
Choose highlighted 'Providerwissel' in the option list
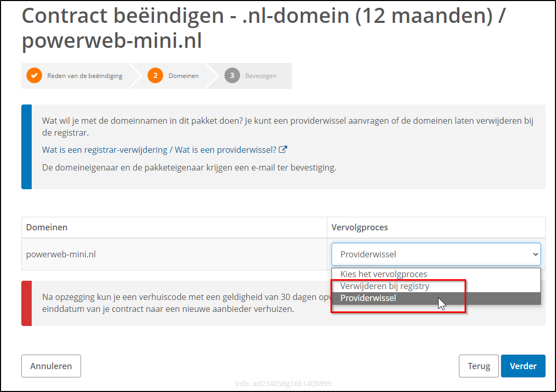pyautogui.click(x=368, y=298)
